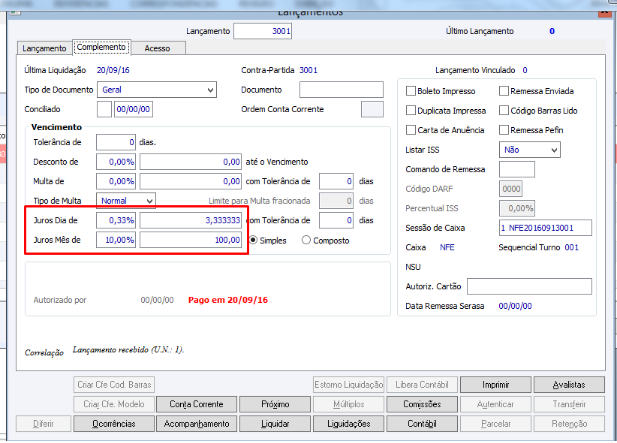Click the Conciliado date field

click(x=133, y=109)
